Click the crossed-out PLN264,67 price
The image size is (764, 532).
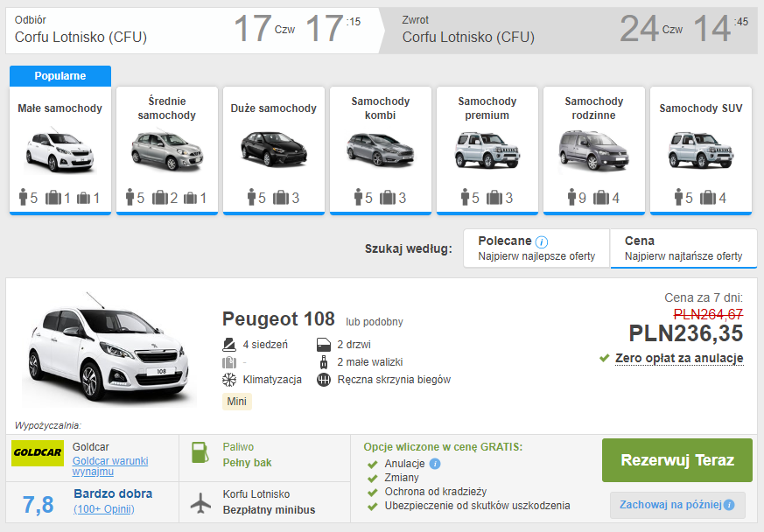click(708, 314)
